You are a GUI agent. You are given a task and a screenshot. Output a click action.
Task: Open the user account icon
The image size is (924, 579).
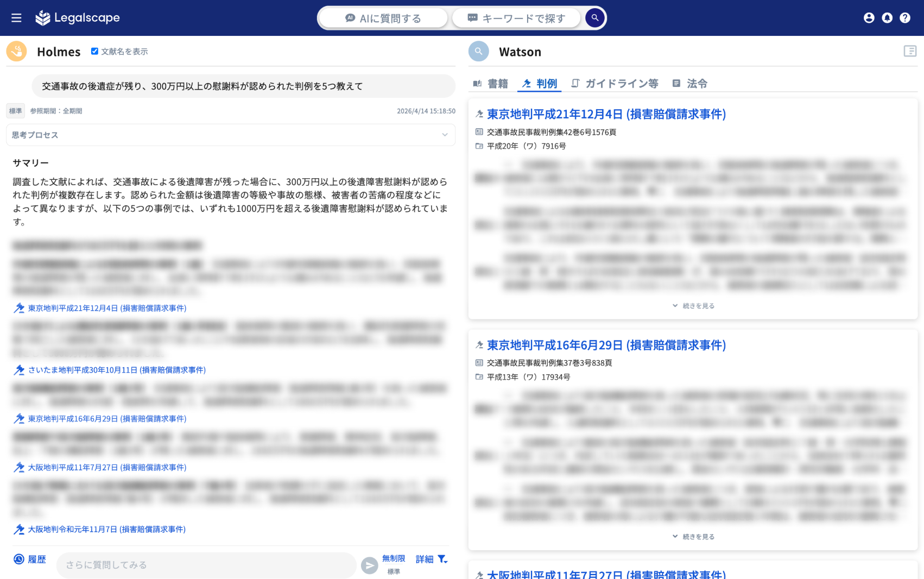tap(869, 18)
